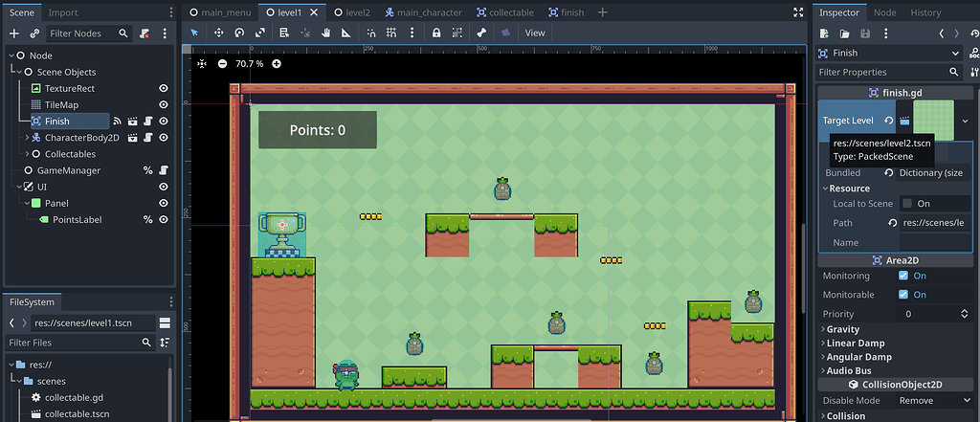Open the Import dock tab

(x=63, y=12)
